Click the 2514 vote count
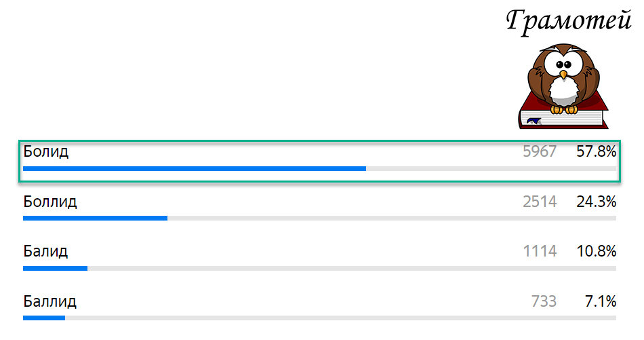Viewport: 644px width, 340px height. pos(540,202)
